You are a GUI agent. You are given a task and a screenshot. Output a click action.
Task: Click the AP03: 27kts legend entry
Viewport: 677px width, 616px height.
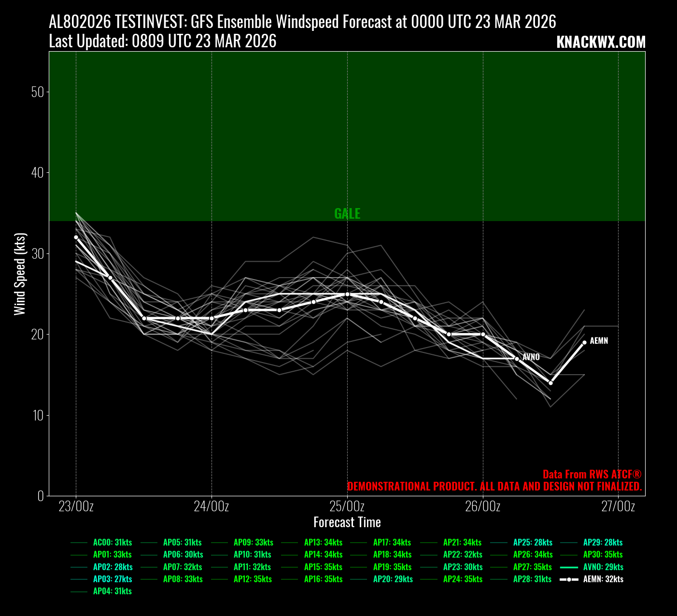coord(112,579)
